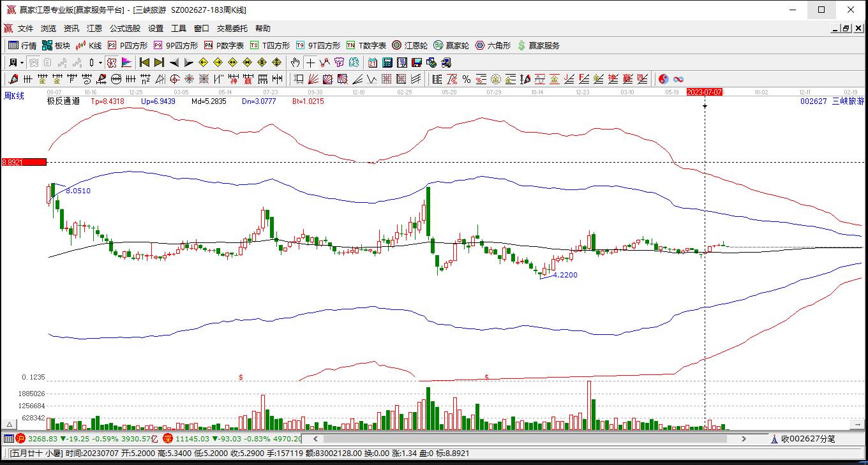The height and width of the screenshot is (465, 868).
Task: Open the T四方形 tool
Action: (x=269, y=45)
